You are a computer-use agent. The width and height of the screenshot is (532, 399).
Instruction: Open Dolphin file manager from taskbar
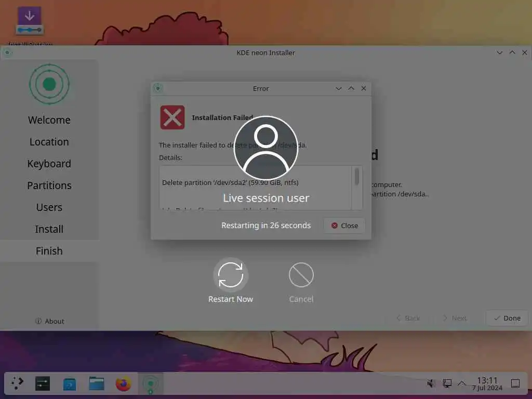(x=96, y=383)
